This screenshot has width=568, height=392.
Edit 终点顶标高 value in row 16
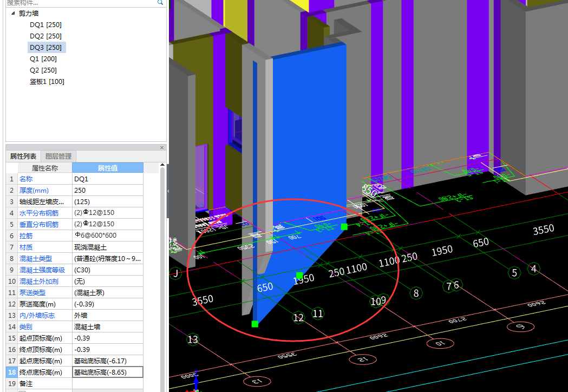tap(108, 350)
